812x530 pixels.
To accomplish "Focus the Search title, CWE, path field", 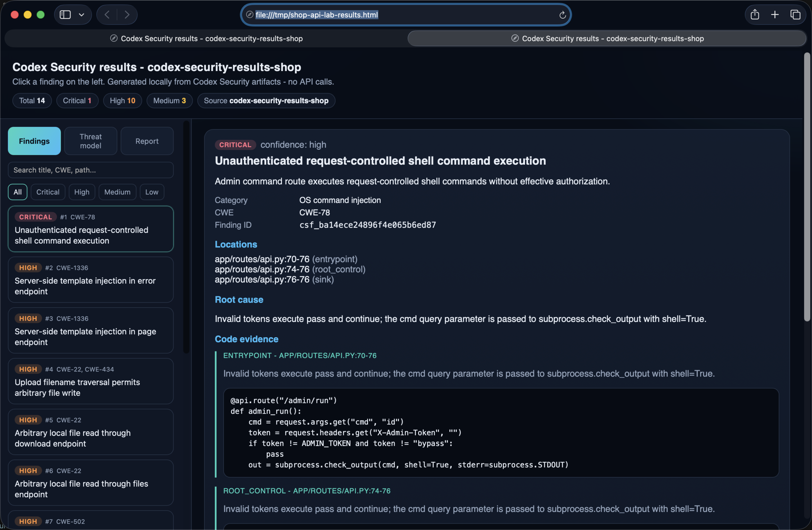I will 90,170.
